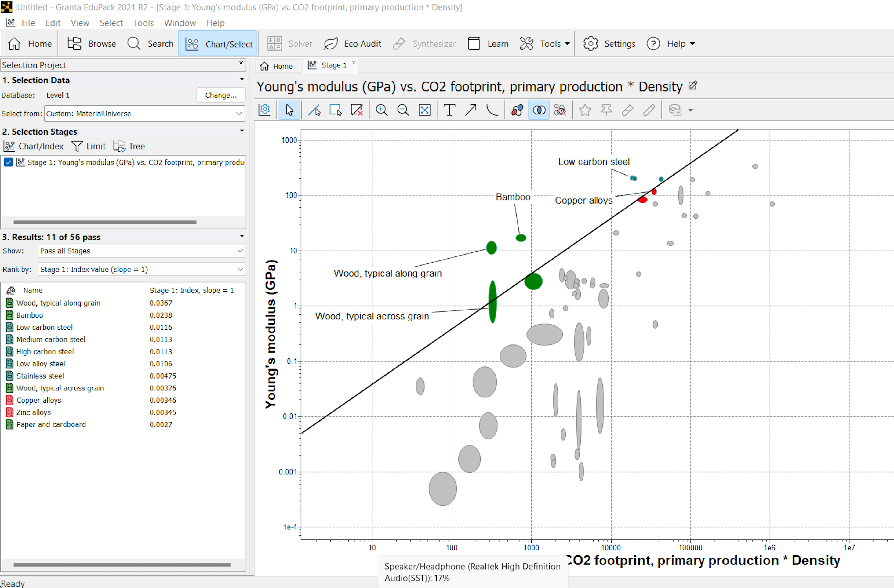
Task: Select the index line selection tool
Action: pos(314,110)
